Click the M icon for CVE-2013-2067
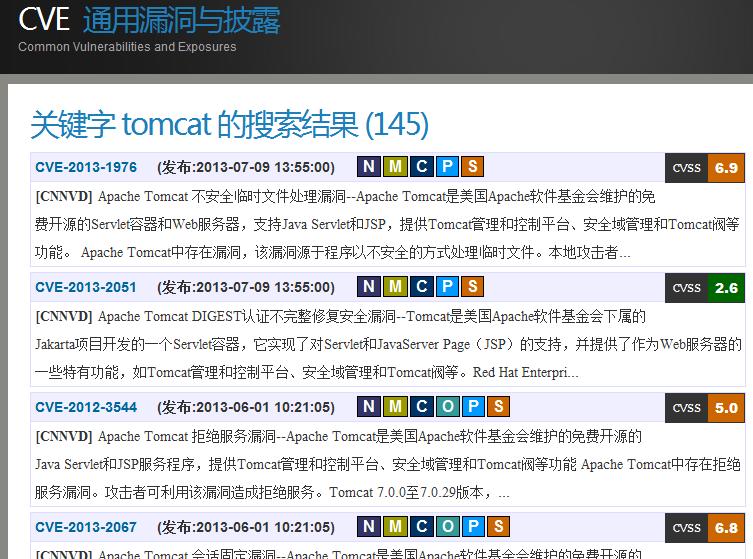This screenshot has height=559, width=753. point(395,527)
